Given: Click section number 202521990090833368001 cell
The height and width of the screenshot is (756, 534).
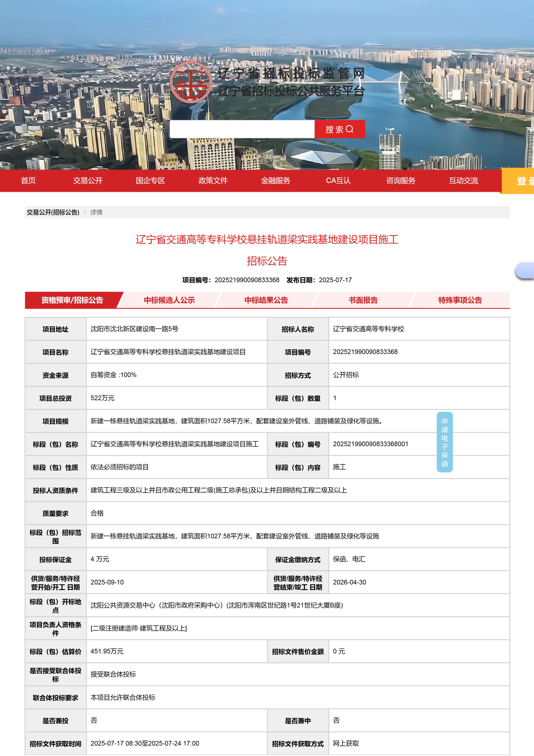Looking at the screenshot, I should [x=419, y=444].
